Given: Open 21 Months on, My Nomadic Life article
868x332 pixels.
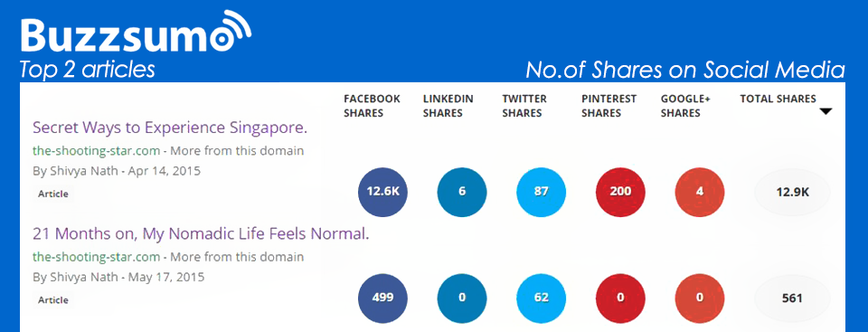Looking at the screenshot, I should click(x=201, y=234).
